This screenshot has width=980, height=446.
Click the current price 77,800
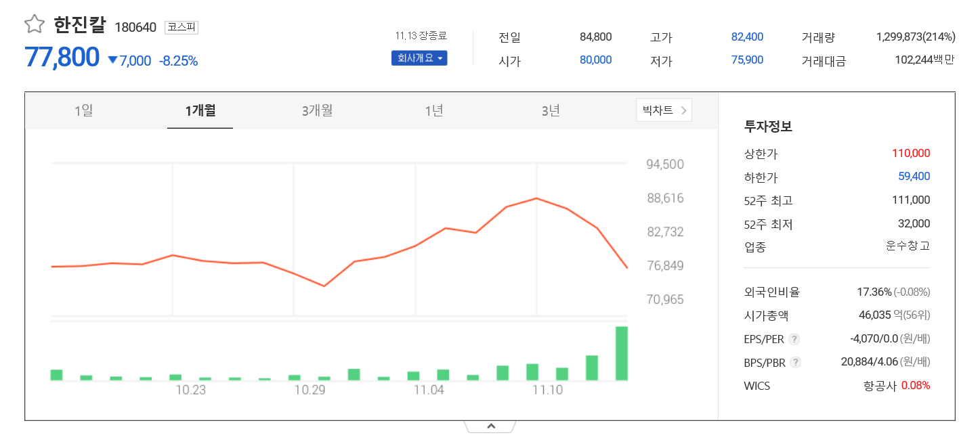(62, 58)
